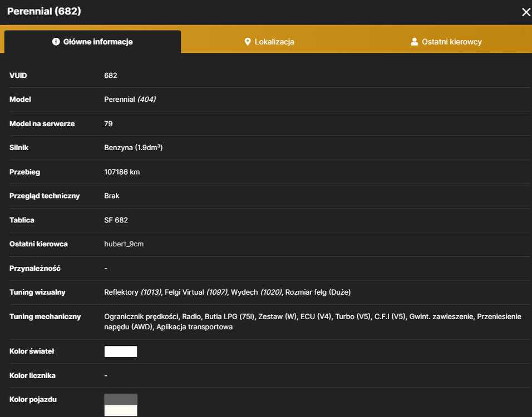Click the engine value Benzyna (1.9dm³)
The width and height of the screenshot is (532, 417).
point(134,147)
